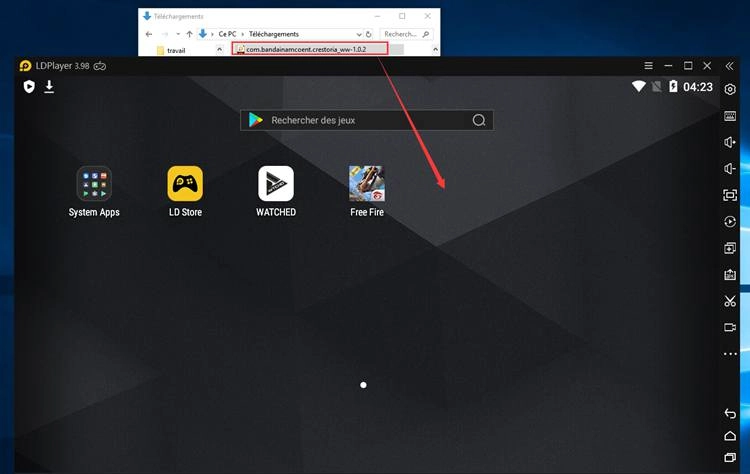The width and height of the screenshot is (750, 474).
Task: Click the Rechercher des jeux search field
Action: pyautogui.click(x=367, y=120)
